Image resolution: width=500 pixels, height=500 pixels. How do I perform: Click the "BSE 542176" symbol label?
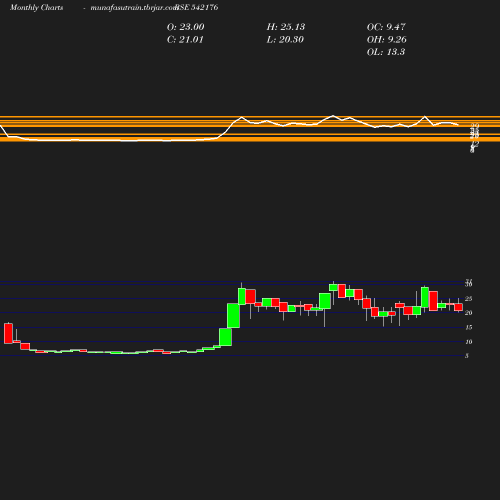[x=197, y=7]
